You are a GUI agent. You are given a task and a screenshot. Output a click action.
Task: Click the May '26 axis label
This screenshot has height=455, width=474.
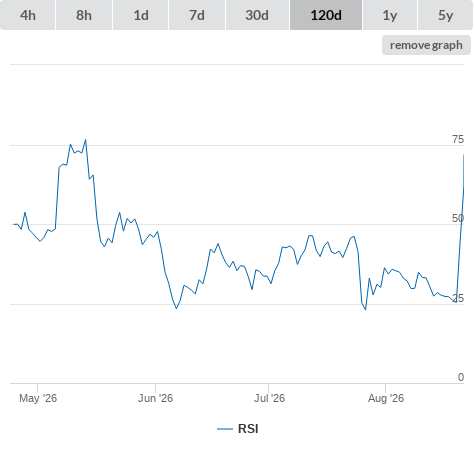(38, 398)
